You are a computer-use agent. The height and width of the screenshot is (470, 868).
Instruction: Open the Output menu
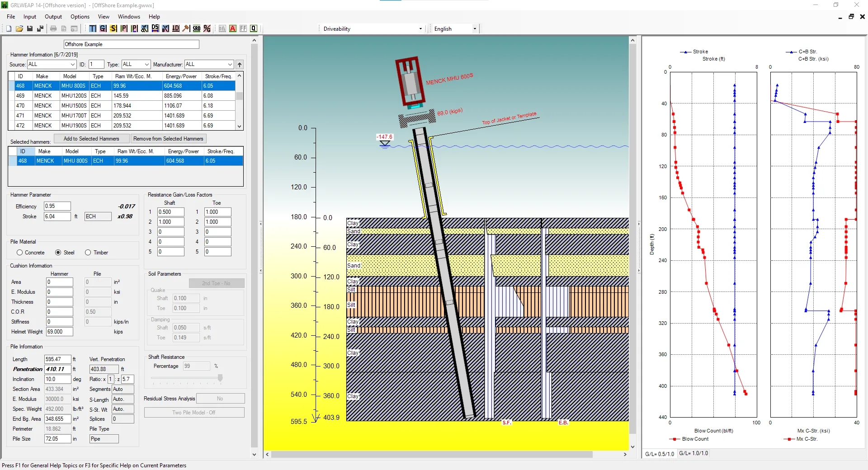click(53, 17)
